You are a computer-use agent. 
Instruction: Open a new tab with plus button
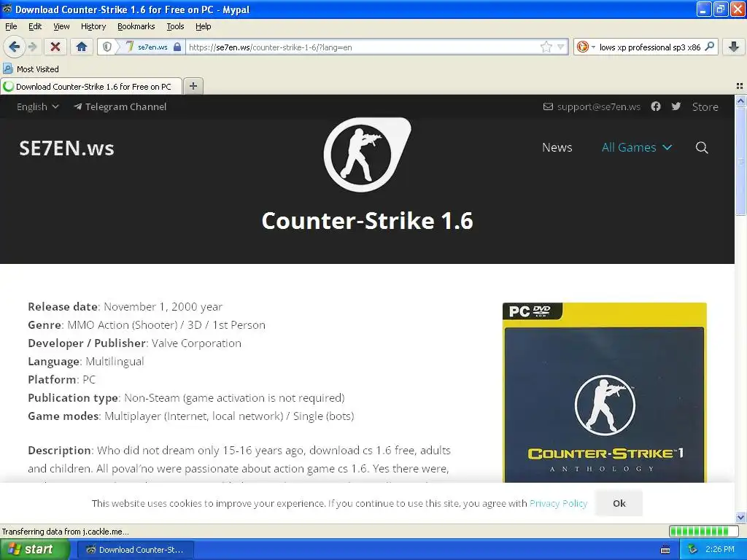tap(193, 86)
